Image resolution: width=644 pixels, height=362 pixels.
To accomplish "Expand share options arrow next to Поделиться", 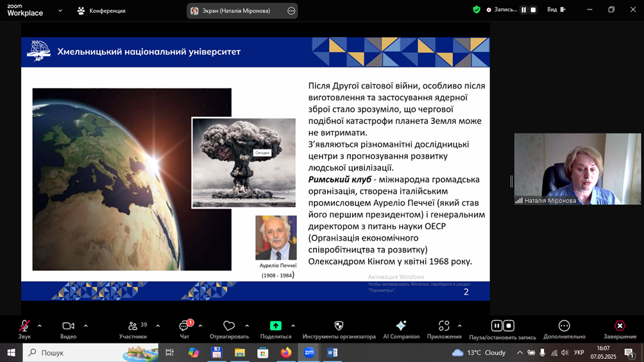I will pos(293,326).
